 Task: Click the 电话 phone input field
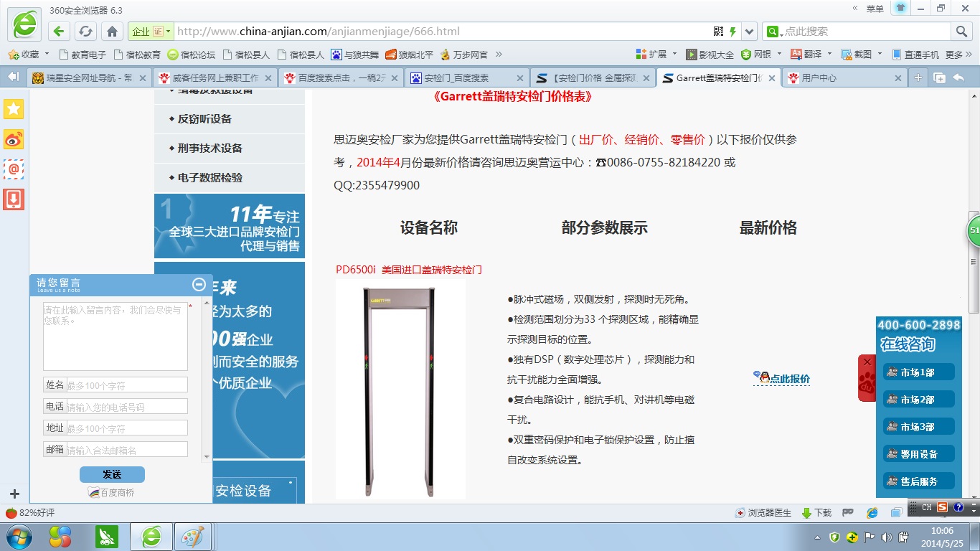pyautogui.click(x=127, y=407)
